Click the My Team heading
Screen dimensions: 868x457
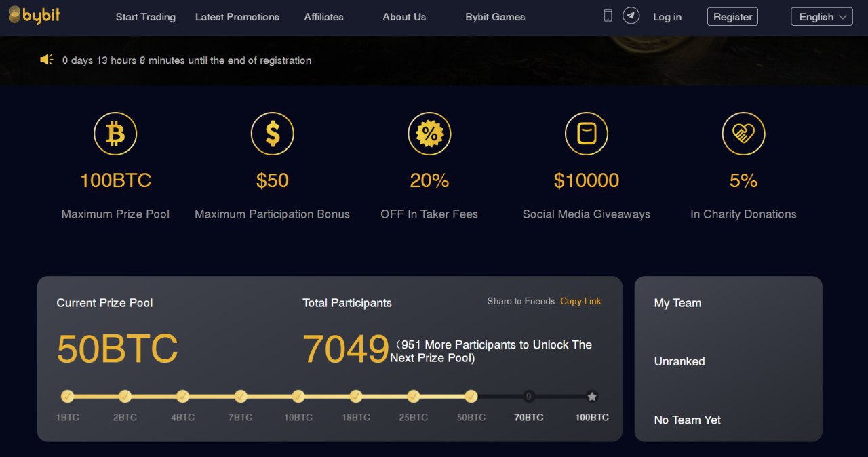pyautogui.click(x=677, y=303)
